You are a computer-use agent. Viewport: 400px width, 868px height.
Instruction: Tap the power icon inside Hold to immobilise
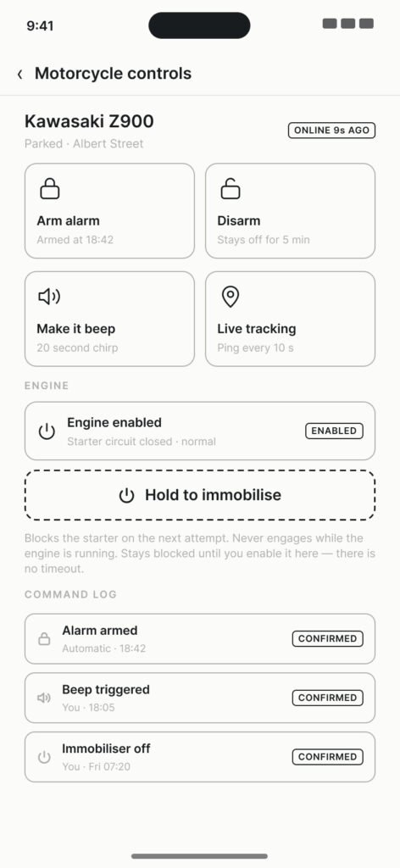[126, 495]
